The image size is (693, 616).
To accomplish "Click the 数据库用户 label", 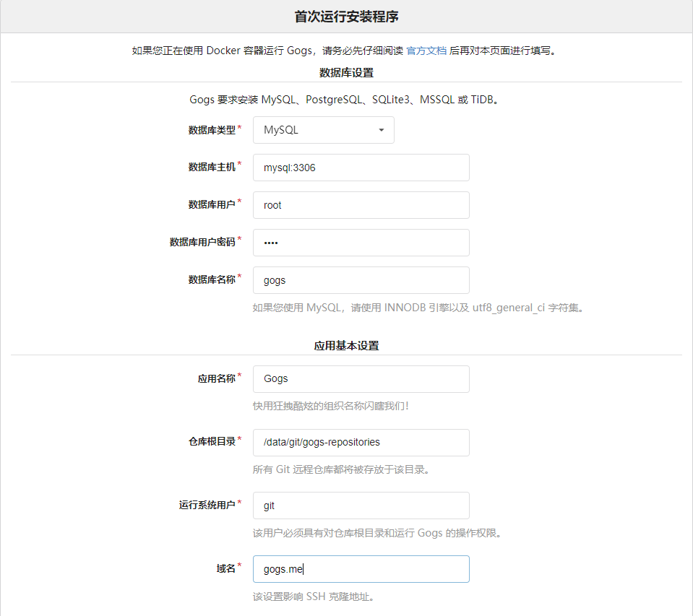I will pos(212,204).
